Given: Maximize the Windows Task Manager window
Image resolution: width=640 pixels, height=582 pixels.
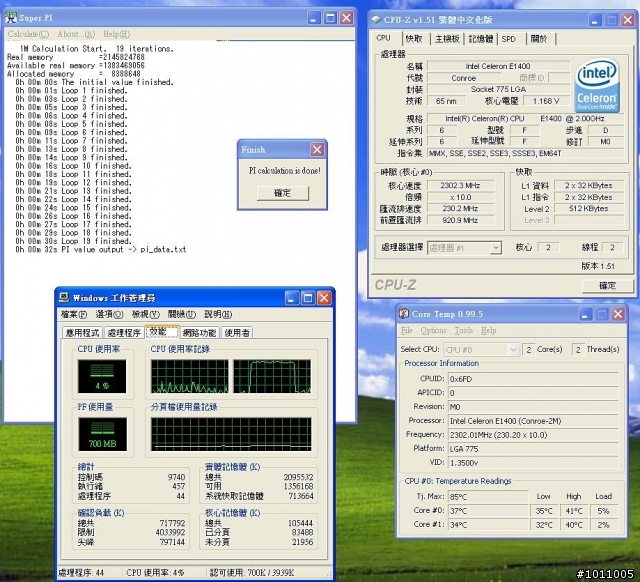Looking at the screenshot, I should tap(308, 298).
